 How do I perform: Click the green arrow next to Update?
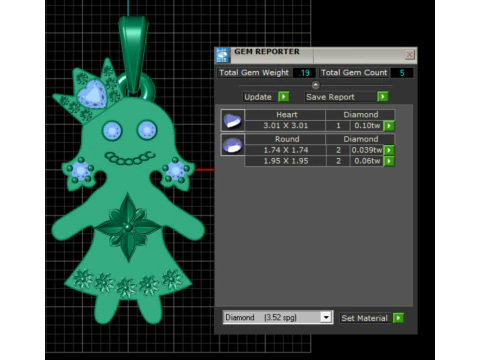tap(283, 97)
